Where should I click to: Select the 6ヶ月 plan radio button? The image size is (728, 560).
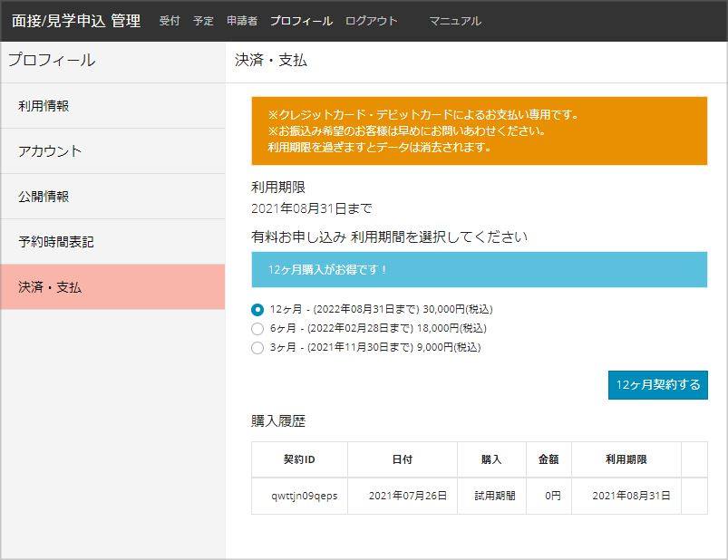click(257, 328)
